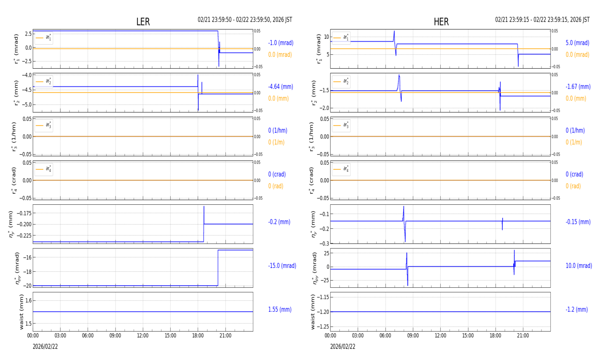Click the LER r3* (1/hm) axis label
The width and height of the screenshot is (595, 364).
point(14,136)
